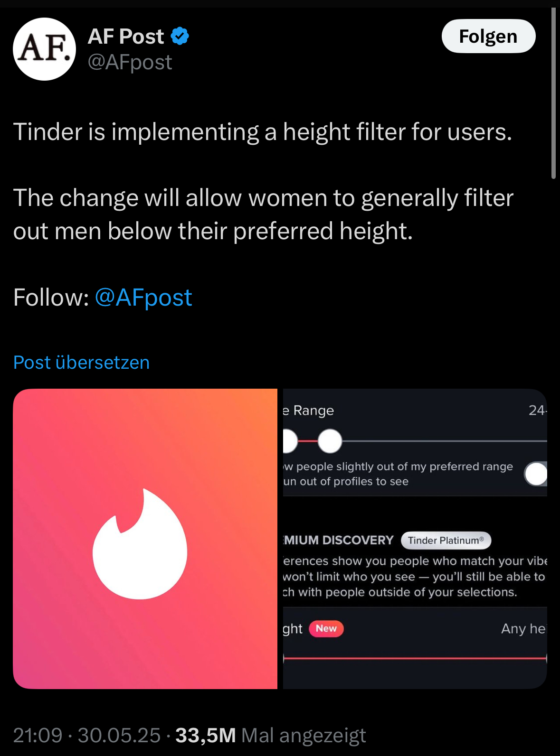Click the red New badge

point(326,628)
